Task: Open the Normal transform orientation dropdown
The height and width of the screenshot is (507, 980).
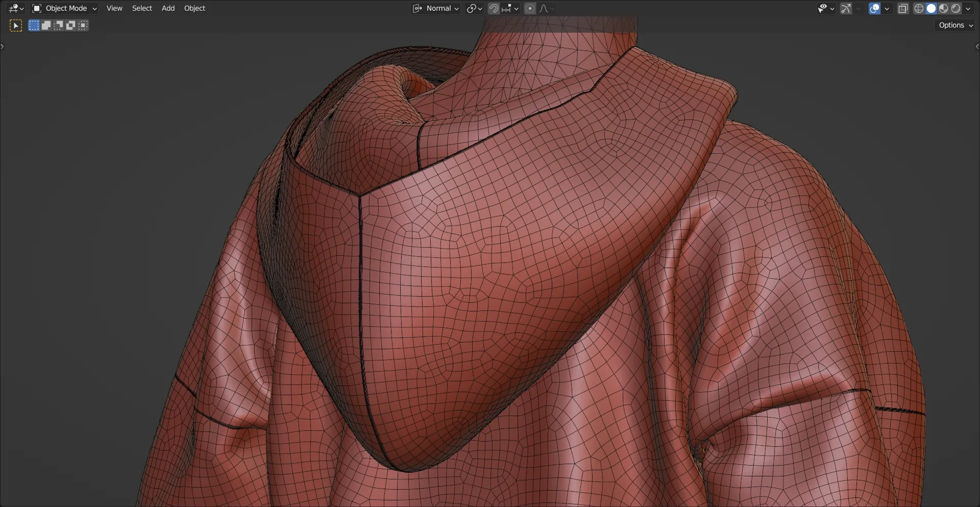Action: (x=436, y=8)
